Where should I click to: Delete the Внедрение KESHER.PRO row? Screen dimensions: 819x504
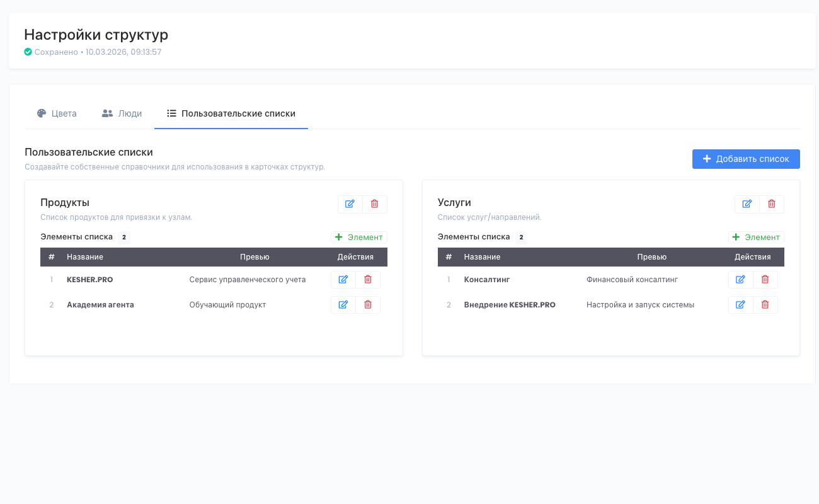click(765, 305)
